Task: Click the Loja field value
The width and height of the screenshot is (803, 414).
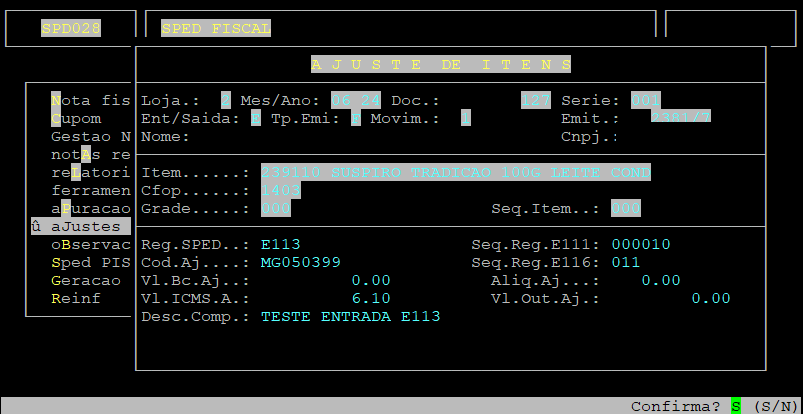Action: tap(226, 101)
